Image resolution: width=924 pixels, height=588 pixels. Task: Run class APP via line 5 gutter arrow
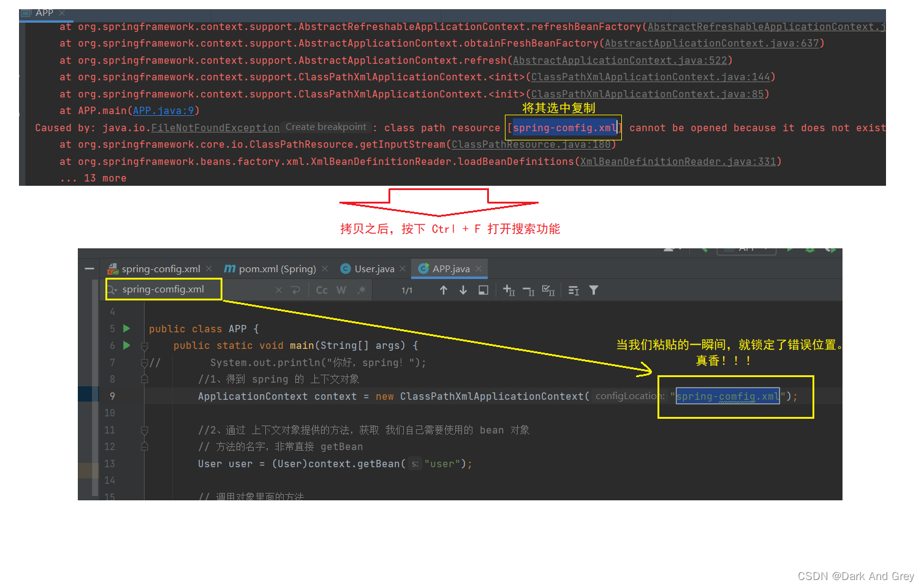click(127, 329)
